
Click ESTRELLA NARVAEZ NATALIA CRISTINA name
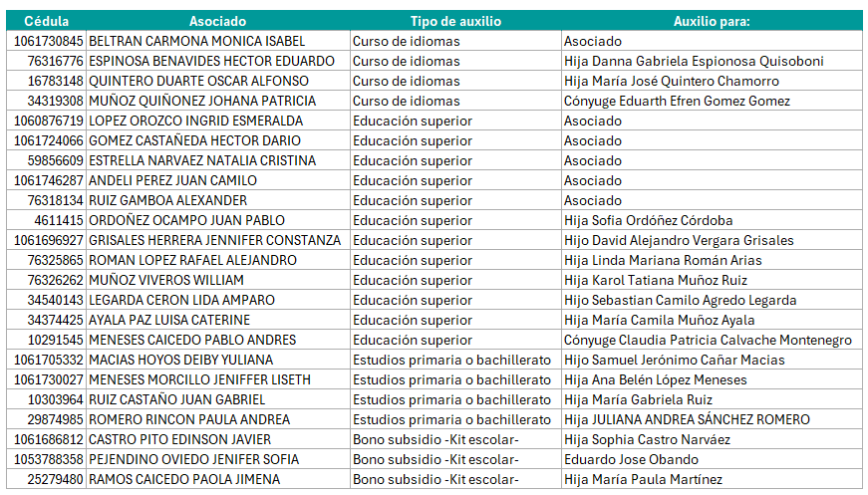[x=202, y=160]
